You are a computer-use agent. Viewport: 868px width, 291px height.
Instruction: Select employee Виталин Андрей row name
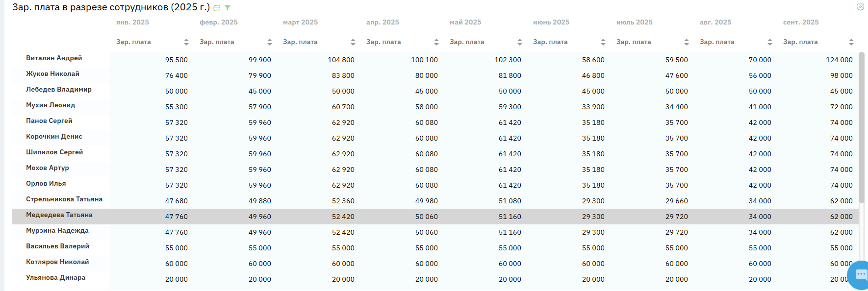pyautogui.click(x=54, y=58)
